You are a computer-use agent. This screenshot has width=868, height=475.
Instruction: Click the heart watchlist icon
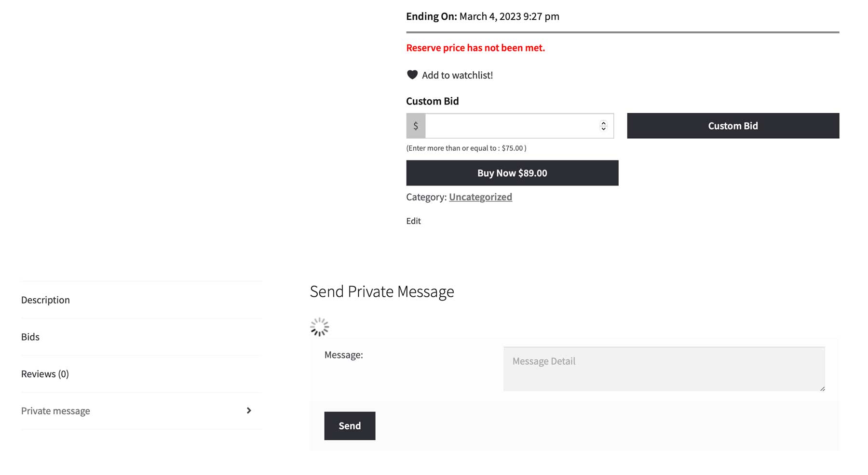pyautogui.click(x=412, y=75)
